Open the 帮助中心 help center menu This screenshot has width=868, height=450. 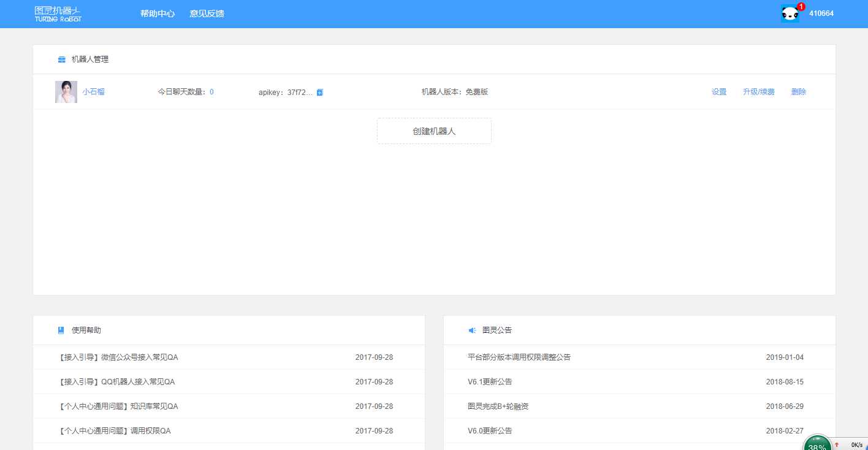pos(158,13)
